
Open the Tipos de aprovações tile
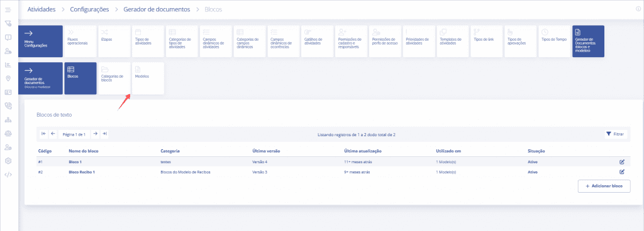pyautogui.click(x=521, y=41)
